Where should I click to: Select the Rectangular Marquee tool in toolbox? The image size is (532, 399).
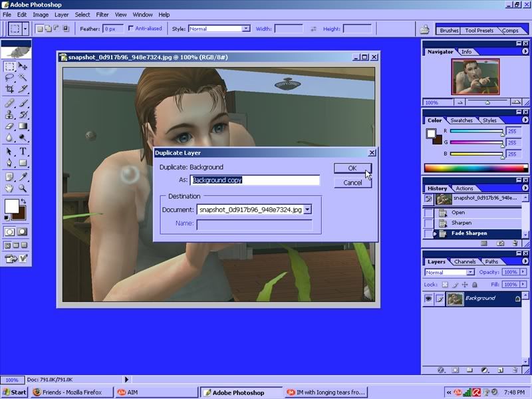(x=9, y=66)
